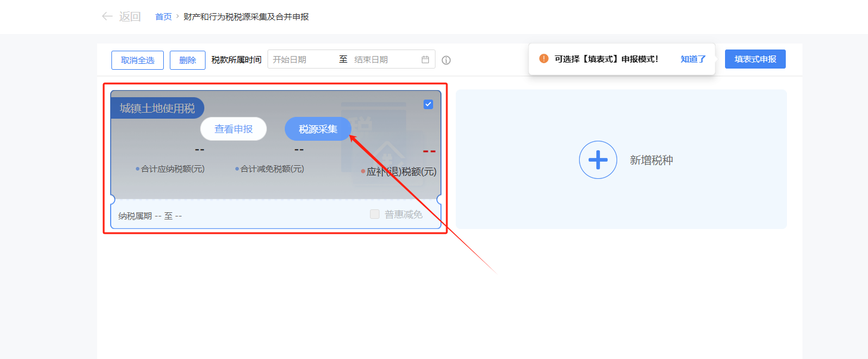Click the orange alert icon in notification banner
The height and width of the screenshot is (359, 868).
(543, 58)
